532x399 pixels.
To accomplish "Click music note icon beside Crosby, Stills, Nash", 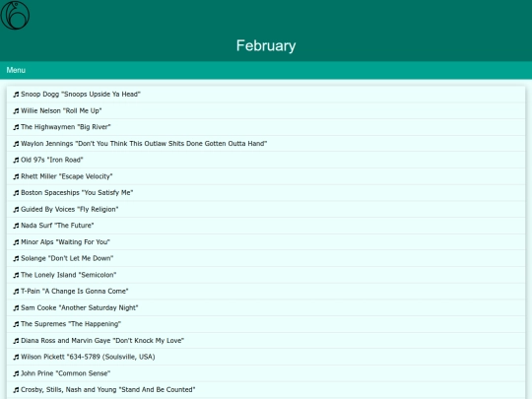I will 16,390.
